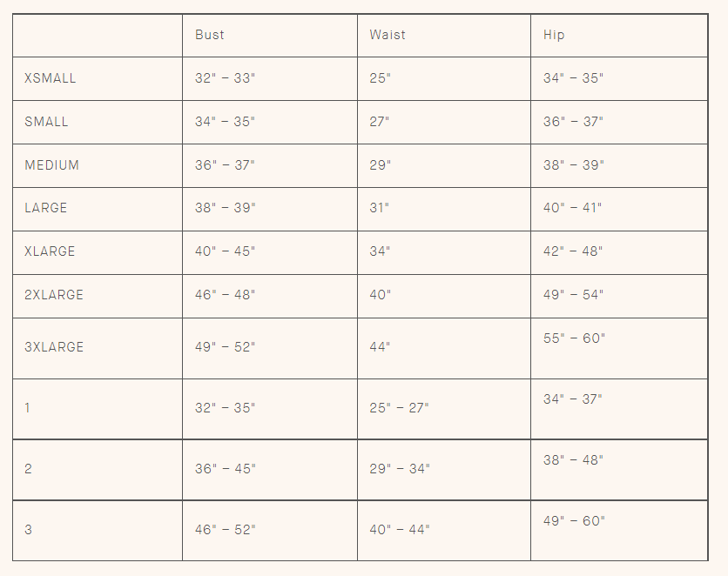Select the XSMALL row label
Image resolution: width=728 pixels, height=576 pixels.
[x=51, y=78]
